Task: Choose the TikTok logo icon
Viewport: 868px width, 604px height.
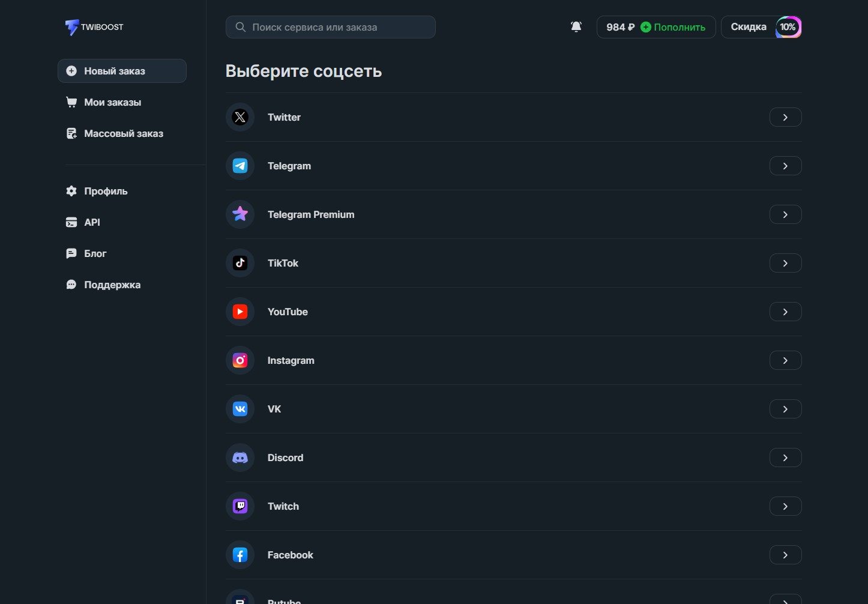Action: (240, 263)
